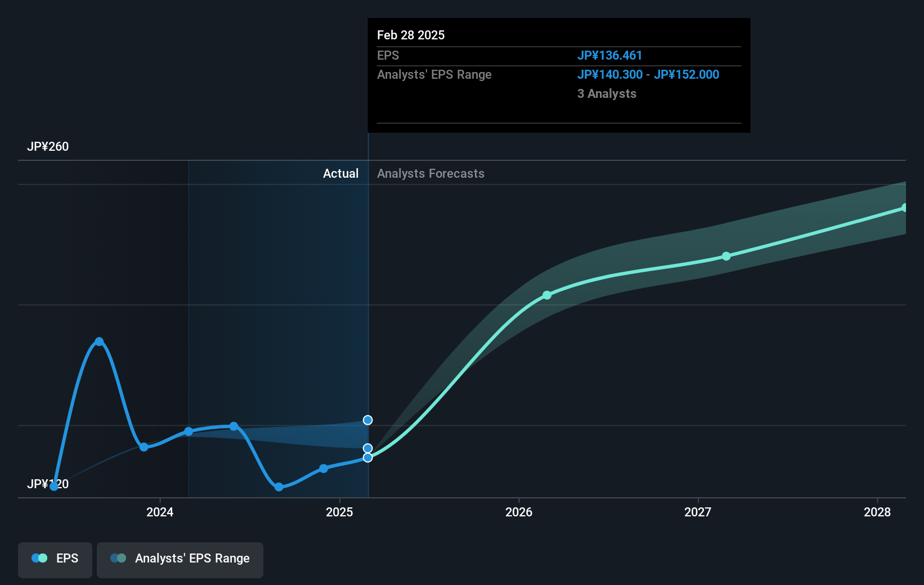
Task: Click the EPS data point at mid 2024
Action: point(234,426)
